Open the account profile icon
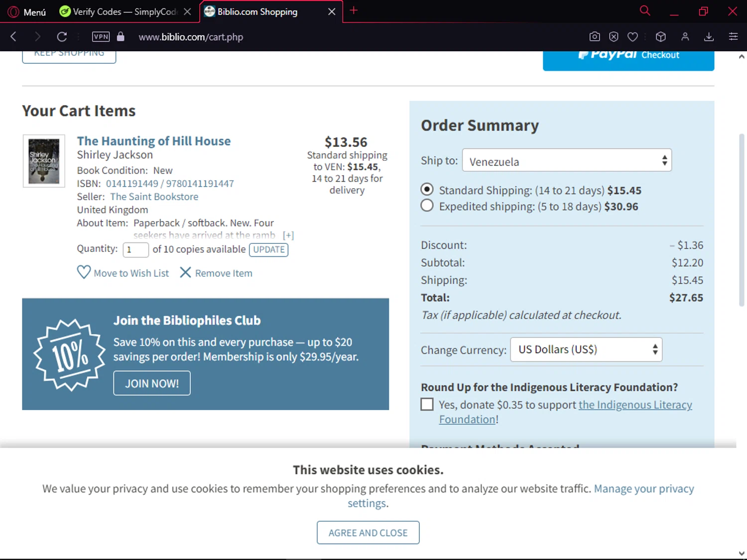The image size is (747, 560). pyautogui.click(x=685, y=36)
